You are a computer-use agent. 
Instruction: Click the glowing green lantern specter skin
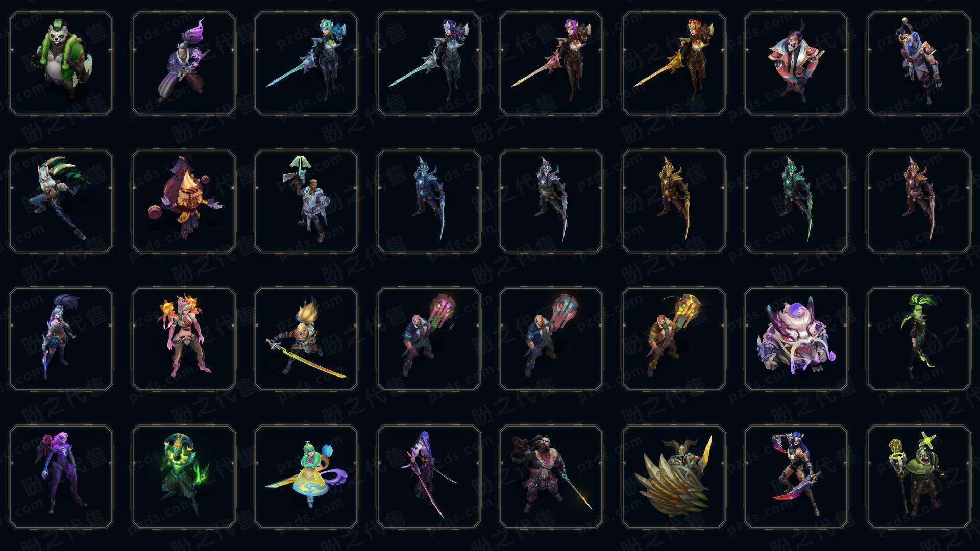(184, 477)
